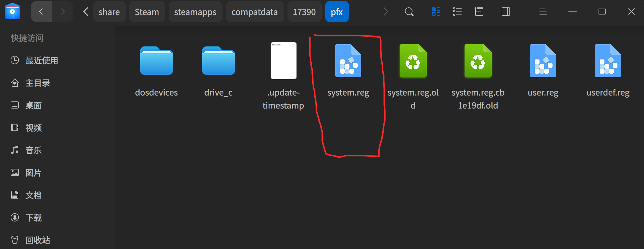
Task: Select the .update-timestamp file thumbnail
Action: click(x=284, y=61)
